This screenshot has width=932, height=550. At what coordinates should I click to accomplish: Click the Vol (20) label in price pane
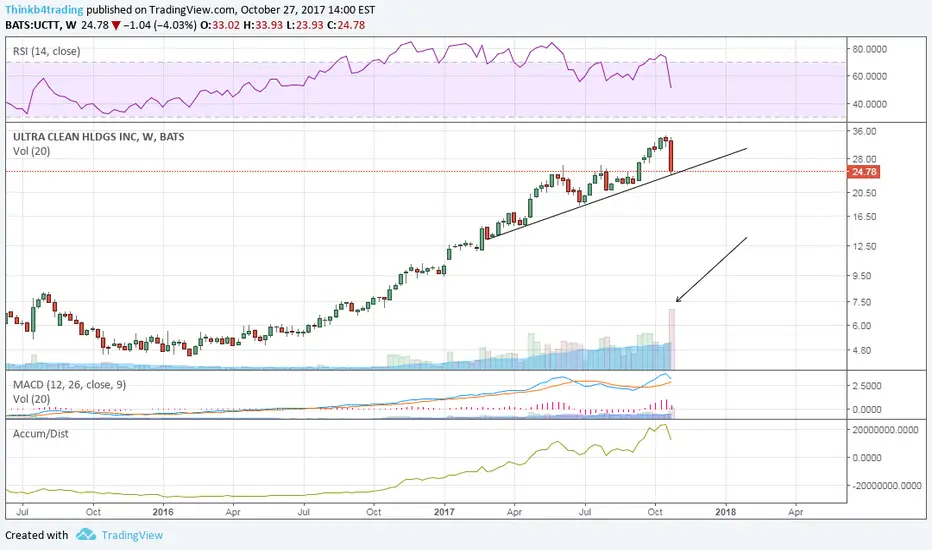coord(32,151)
